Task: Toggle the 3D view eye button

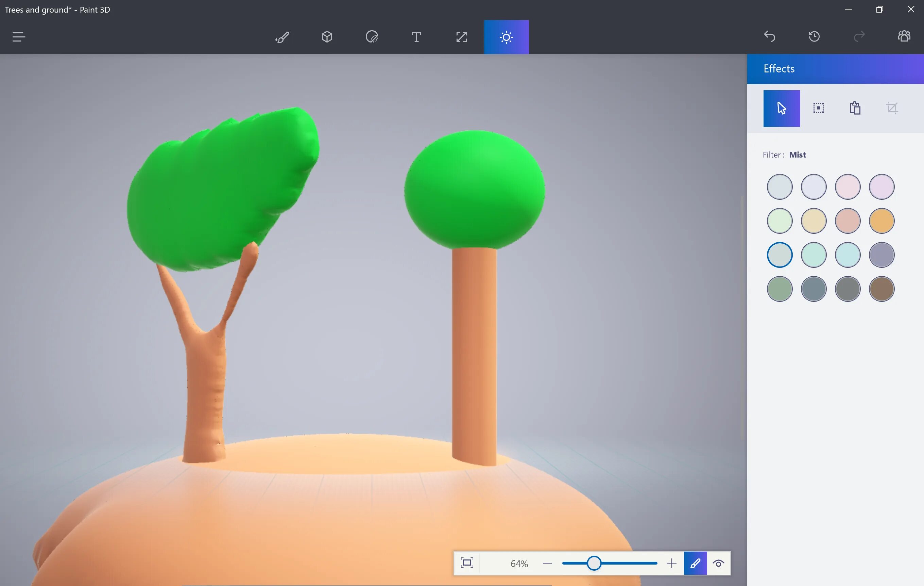Action: point(718,563)
